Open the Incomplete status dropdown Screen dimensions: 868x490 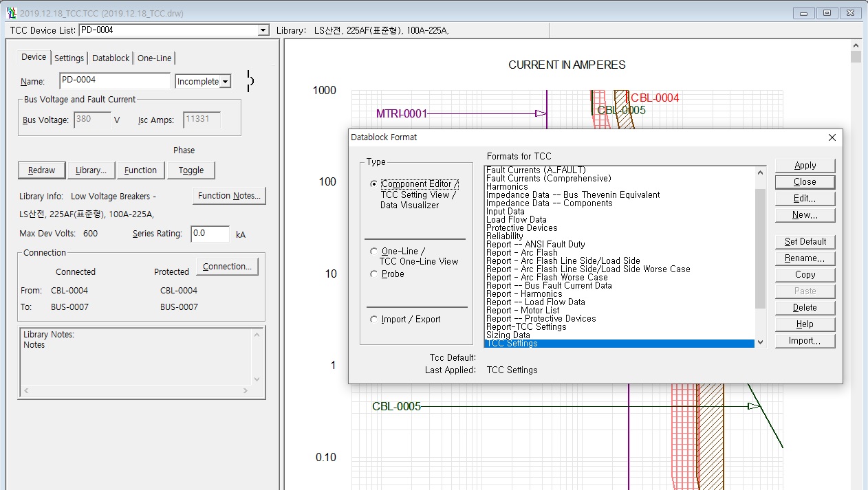coord(226,81)
